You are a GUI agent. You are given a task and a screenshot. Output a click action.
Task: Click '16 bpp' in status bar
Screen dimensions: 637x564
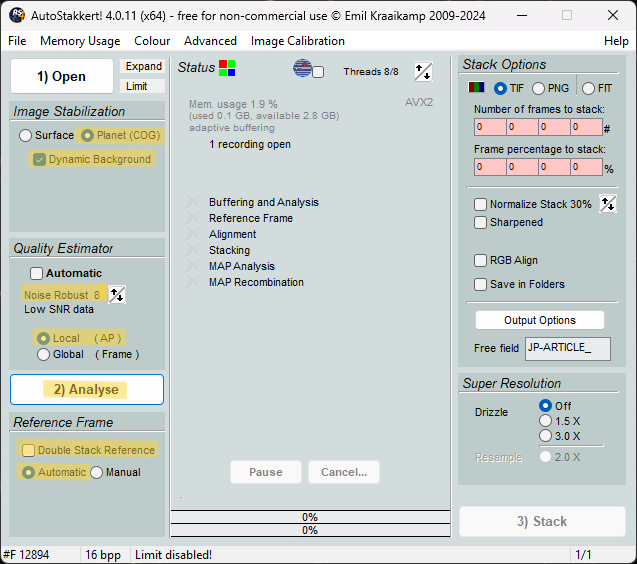click(x=103, y=555)
